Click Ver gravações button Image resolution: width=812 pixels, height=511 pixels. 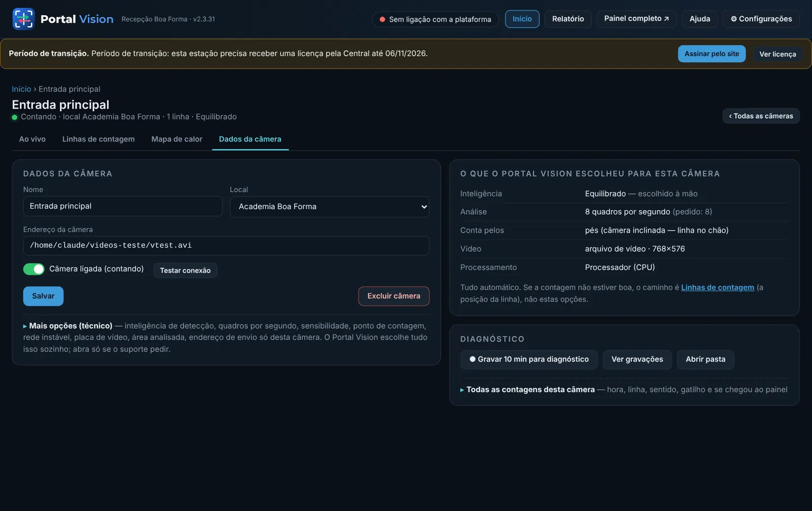[x=637, y=359]
